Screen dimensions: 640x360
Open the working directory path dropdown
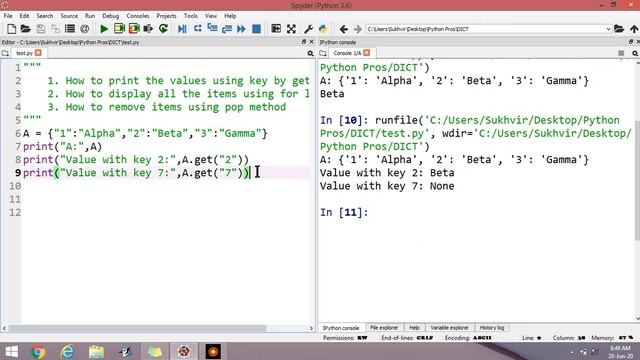pyautogui.click(x=608, y=29)
